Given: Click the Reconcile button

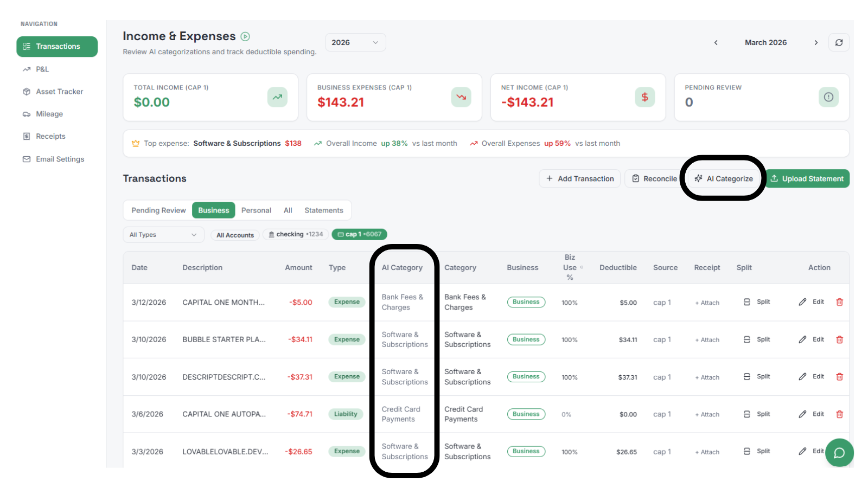Looking at the screenshot, I should [654, 178].
